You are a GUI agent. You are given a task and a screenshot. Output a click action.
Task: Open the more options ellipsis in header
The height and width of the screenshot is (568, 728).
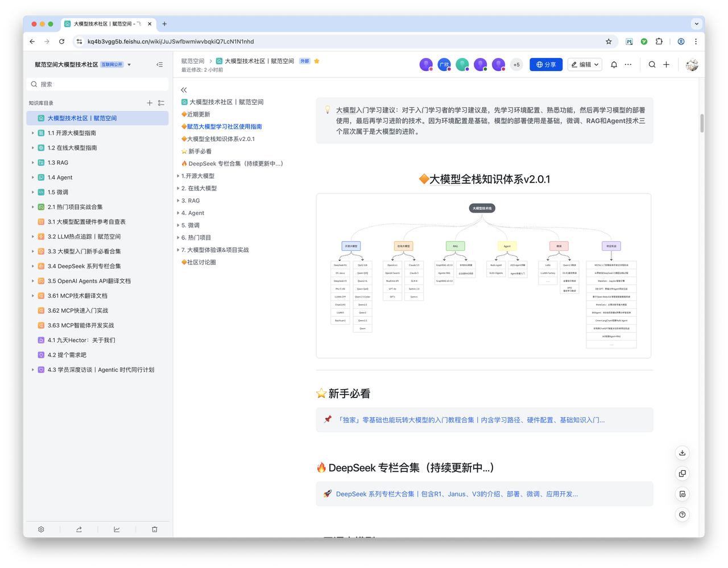click(x=628, y=64)
